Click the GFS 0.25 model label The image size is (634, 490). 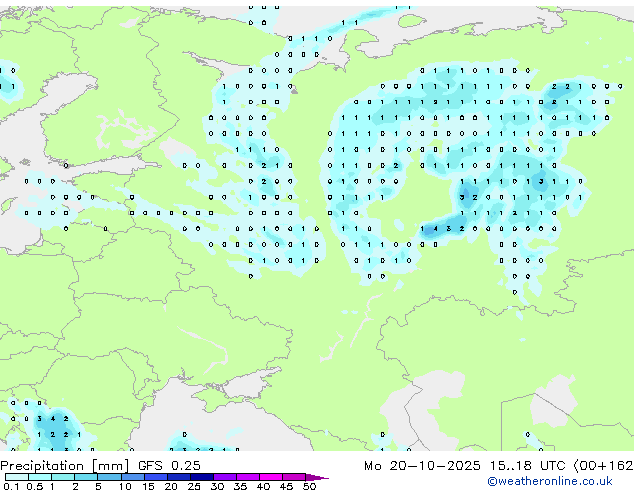click(x=169, y=466)
